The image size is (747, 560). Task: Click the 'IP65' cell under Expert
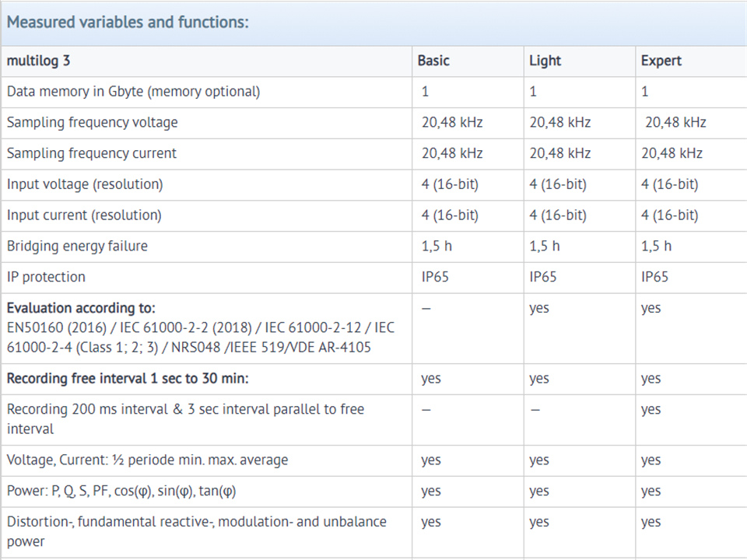tap(654, 277)
